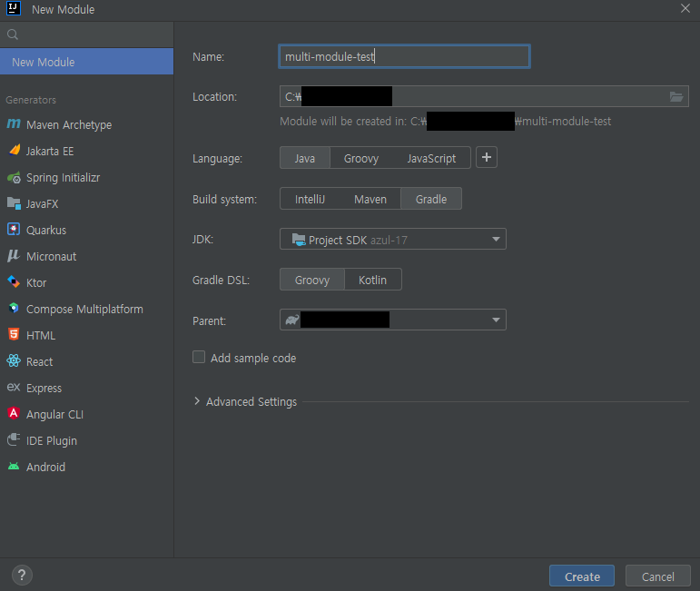The height and width of the screenshot is (591, 700).
Task: Expand the Advanced Settings section
Action: pyautogui.click(x=197, y=401)
